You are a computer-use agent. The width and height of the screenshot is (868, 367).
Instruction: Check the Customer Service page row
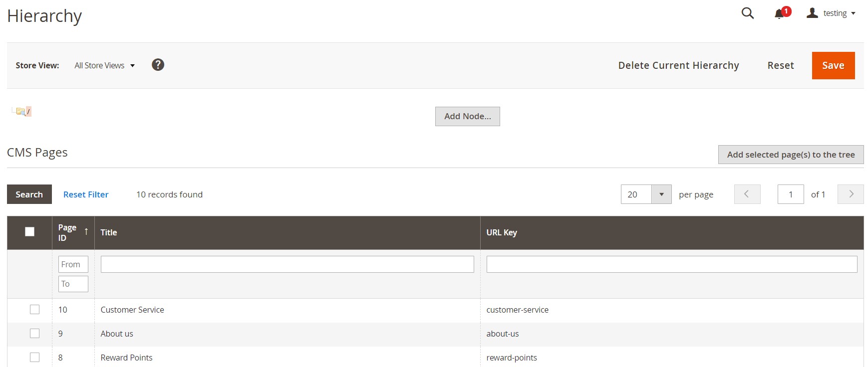34,310
